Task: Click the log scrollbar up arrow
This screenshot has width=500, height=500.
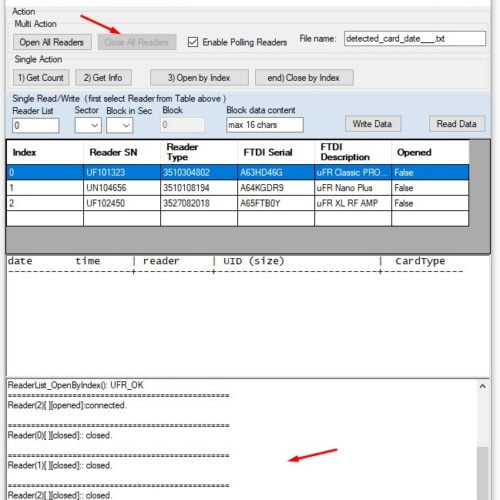Action: tap(482, 386)
